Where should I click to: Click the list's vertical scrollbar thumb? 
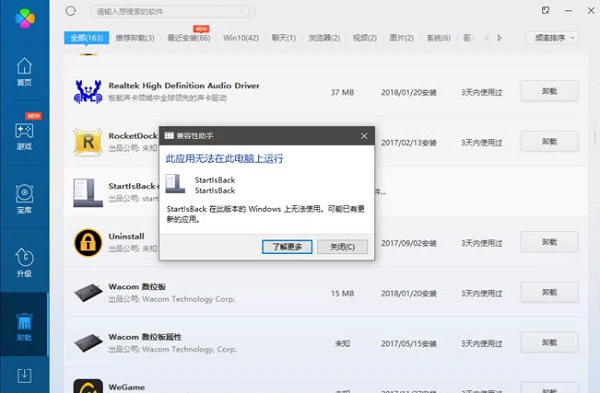pos(595,137)
